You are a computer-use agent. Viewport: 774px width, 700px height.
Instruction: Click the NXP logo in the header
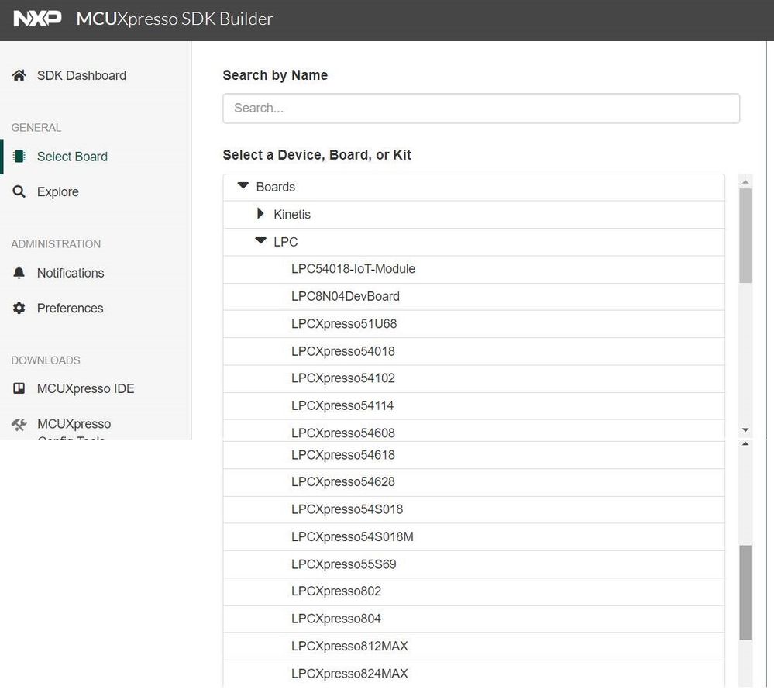click(36, 18)
